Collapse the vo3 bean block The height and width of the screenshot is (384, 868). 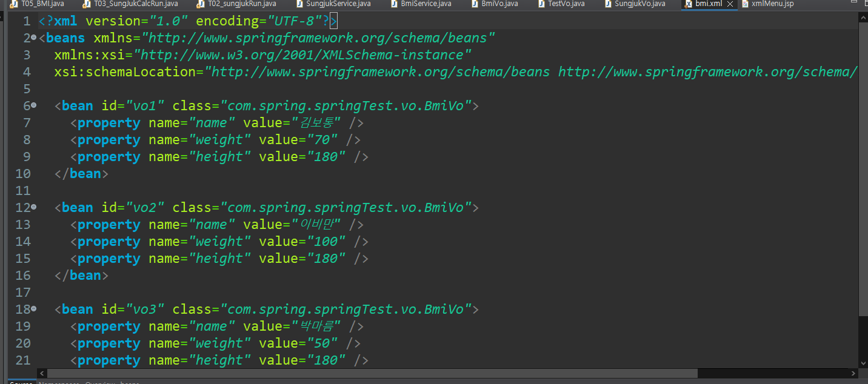(x=34, y=309)
